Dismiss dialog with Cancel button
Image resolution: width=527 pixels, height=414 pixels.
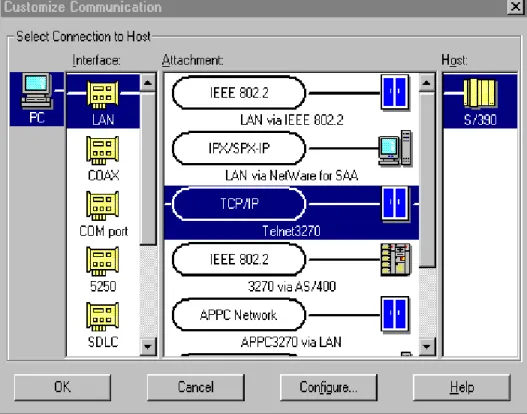(x=196, y=387)
